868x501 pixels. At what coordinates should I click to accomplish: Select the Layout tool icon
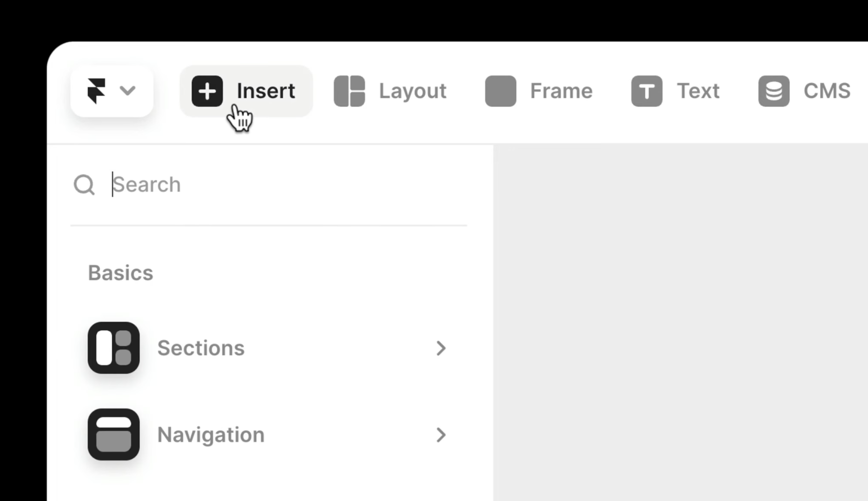click(349, 91)
